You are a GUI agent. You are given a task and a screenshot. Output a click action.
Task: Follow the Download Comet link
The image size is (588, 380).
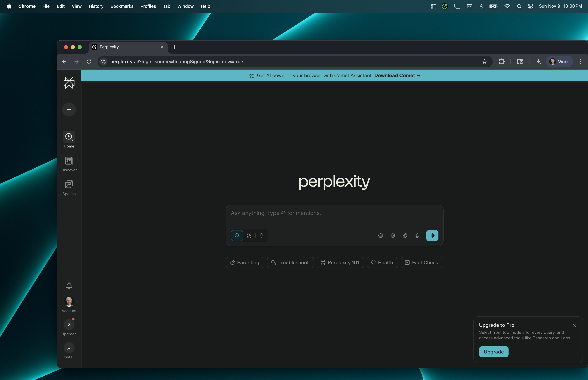click(x=395, y=76)
